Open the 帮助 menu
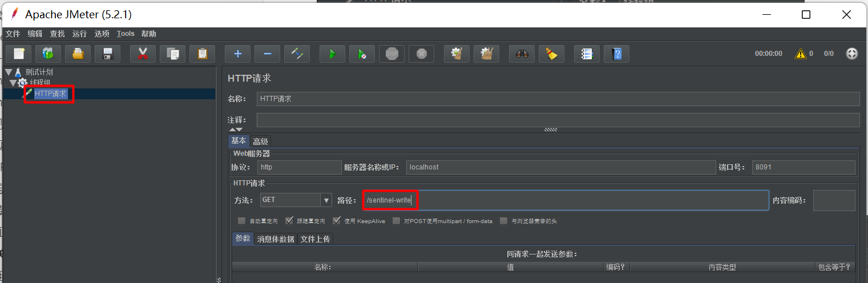868x283 pixels. coord(148,34)
